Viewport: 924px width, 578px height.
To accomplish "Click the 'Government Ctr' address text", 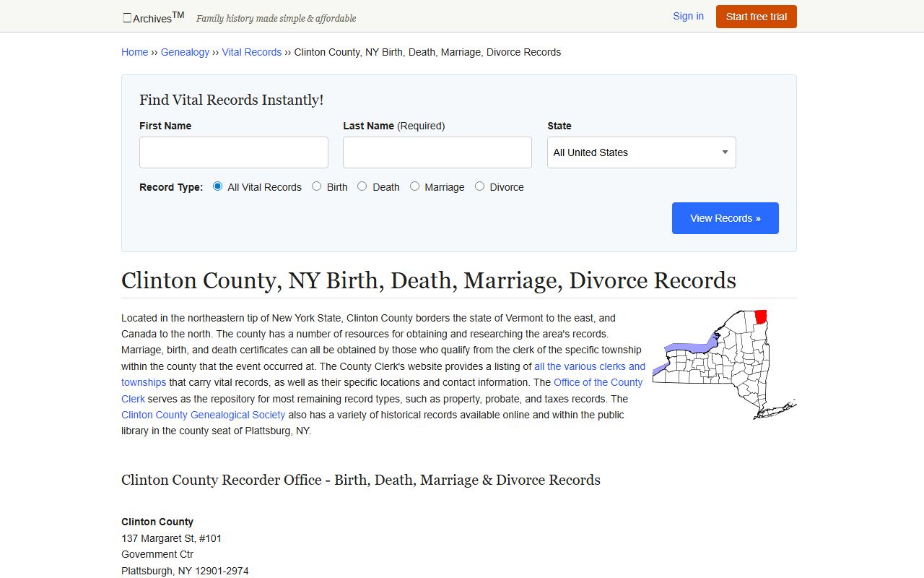I will (157, 554).
